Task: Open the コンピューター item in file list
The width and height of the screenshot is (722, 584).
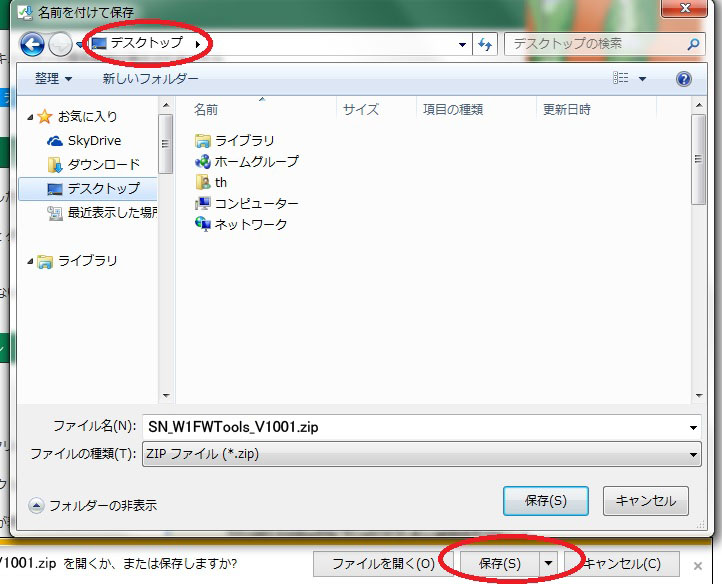Action: coord(256,203)
